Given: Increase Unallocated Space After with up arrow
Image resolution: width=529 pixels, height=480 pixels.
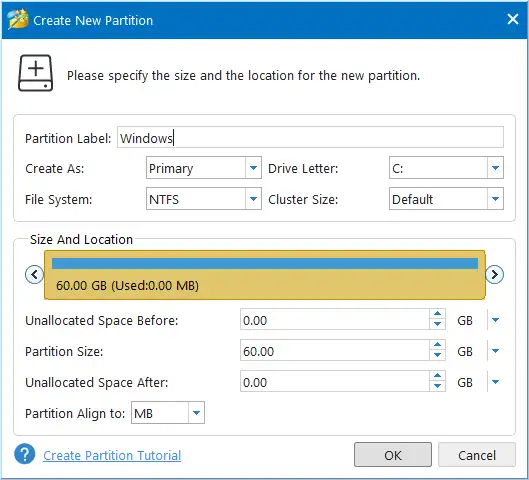Looking at the screenshot, I should [437, 376].
